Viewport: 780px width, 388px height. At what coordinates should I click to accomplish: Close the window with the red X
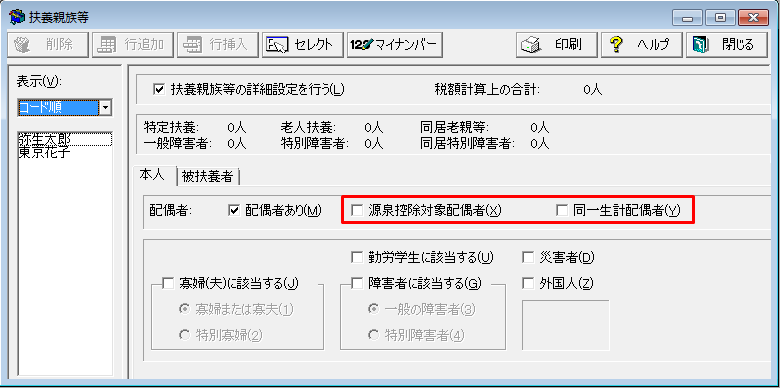pyautogui.click(x=754, y=18)
